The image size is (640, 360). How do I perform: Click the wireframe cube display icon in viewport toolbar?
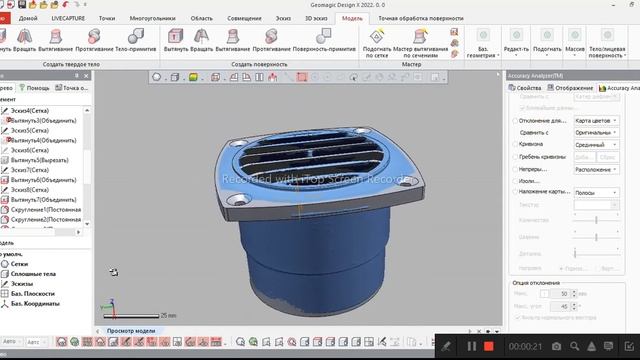pos(175,77)
